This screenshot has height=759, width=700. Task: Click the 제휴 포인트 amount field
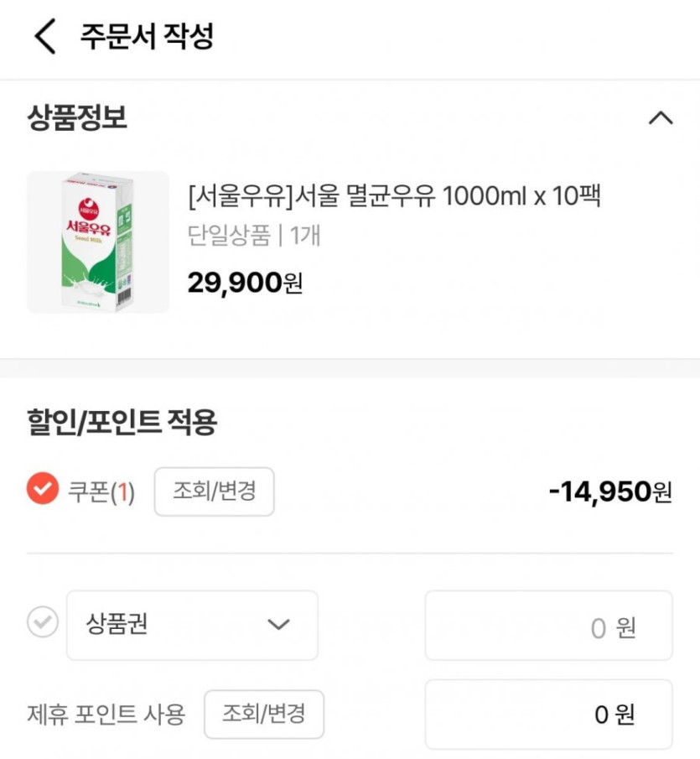(x=548, y=714)
